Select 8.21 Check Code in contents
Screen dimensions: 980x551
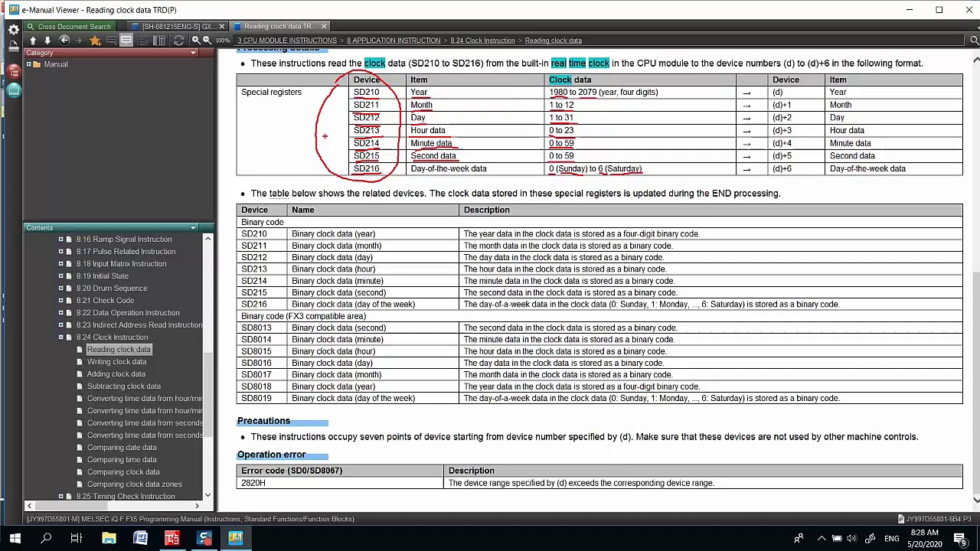click(x=105, y=300)
